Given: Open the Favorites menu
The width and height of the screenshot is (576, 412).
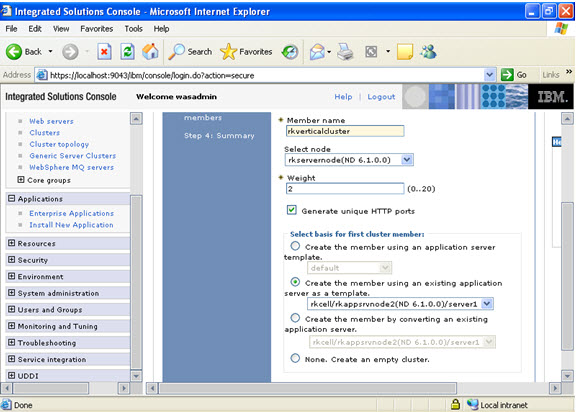Looking at the screenshot, I should click(x=97, y=29).
